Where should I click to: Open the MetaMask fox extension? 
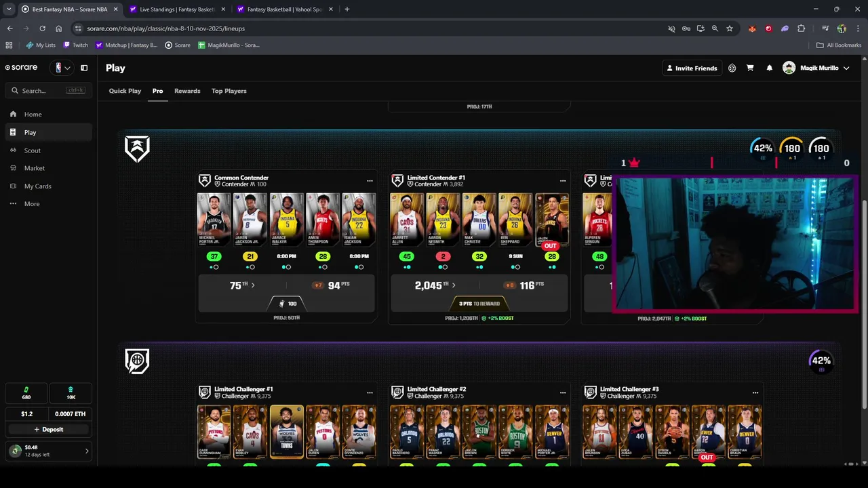(752, 28)
